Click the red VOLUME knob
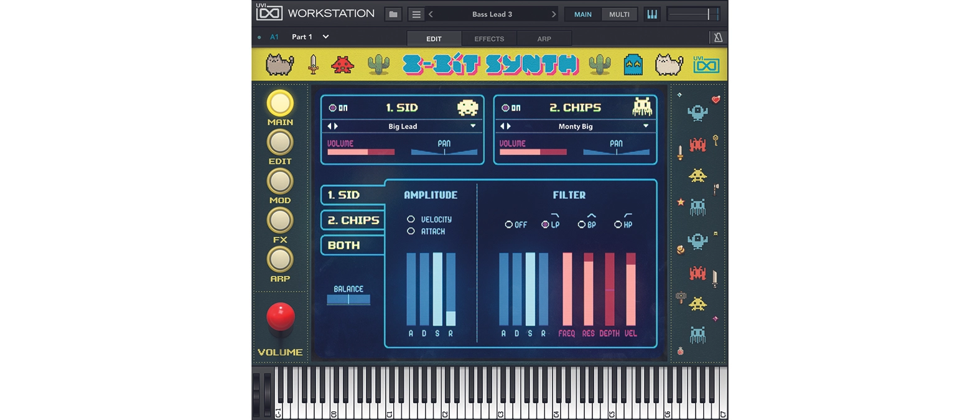980x420 pixels. 281,317
